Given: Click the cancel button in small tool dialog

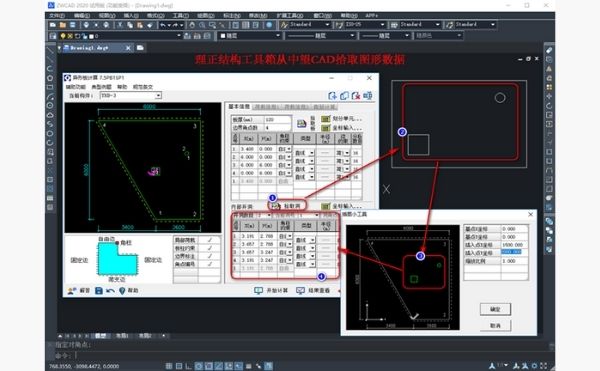Looking at the screenshot, I should pyautogui.click(x=495, y=325).
